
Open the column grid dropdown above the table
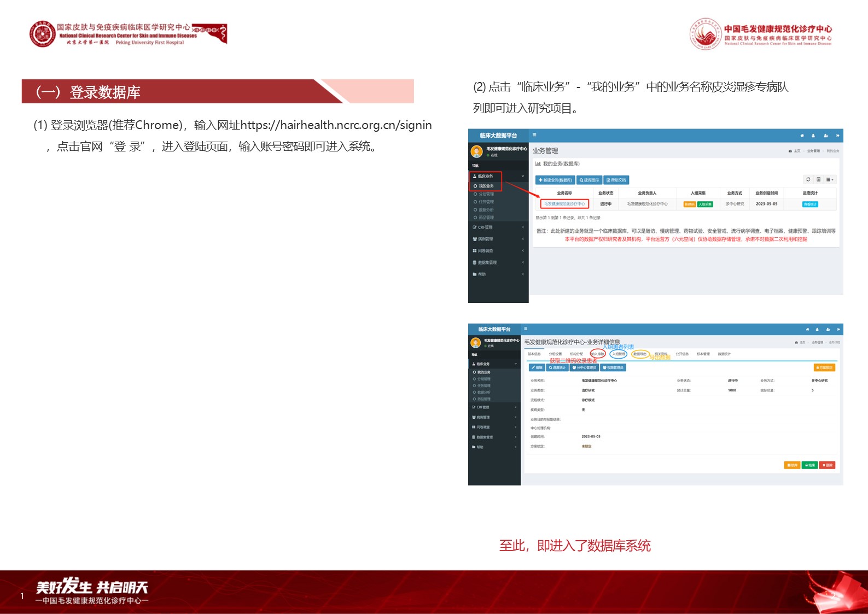830,179
